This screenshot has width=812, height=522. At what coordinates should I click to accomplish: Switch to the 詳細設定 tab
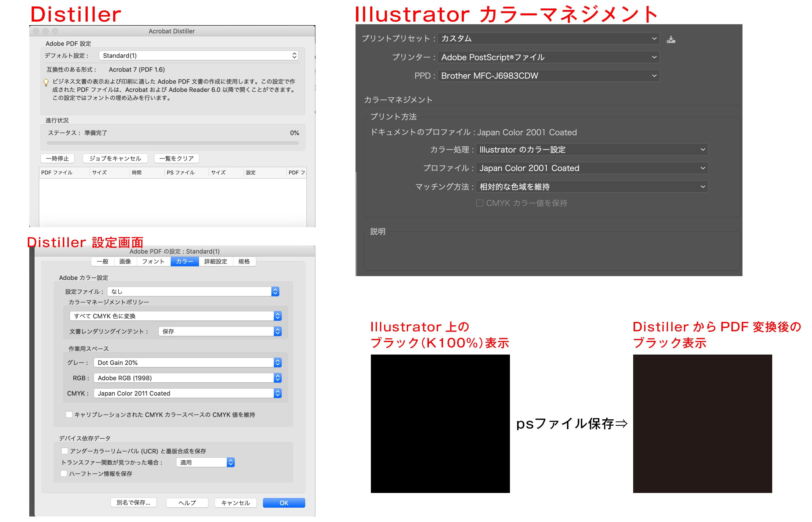(216, 261)
